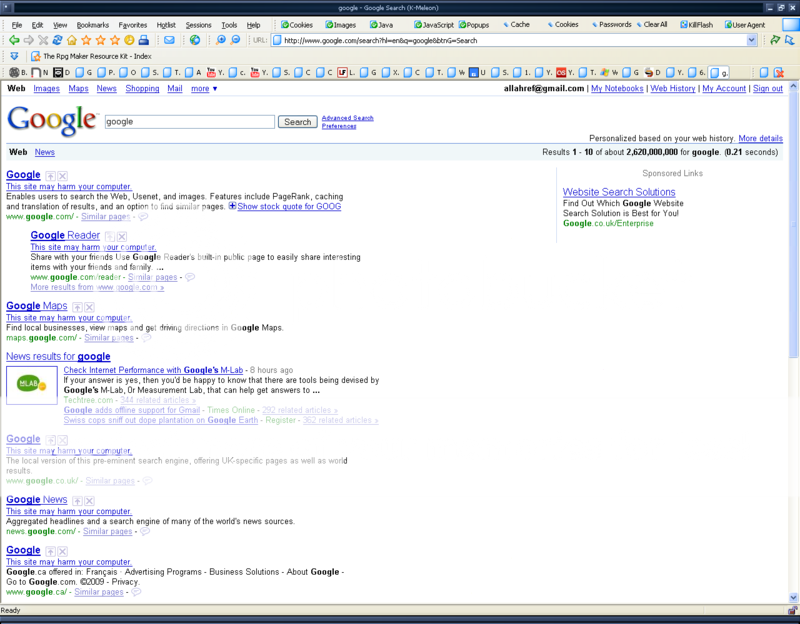Open the Bookmarks menu
The height and width of the screenshot is (624, 800).
pyautogui.click(x=93, y=24)
